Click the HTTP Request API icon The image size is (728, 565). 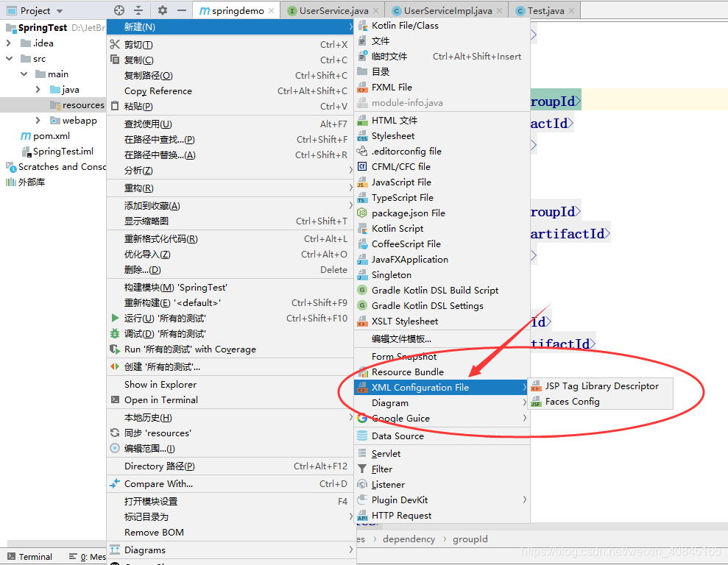coord(362,516)
